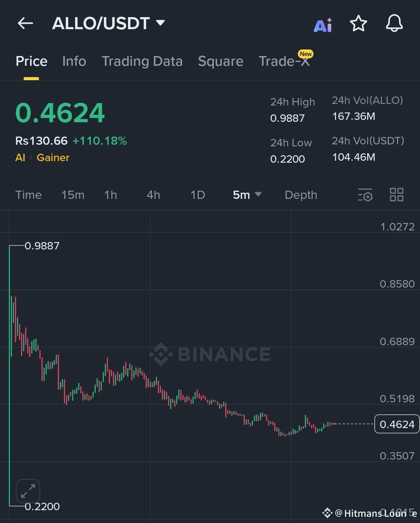
Task: Open the chart layout grid icon
Action: click(397, 195)
